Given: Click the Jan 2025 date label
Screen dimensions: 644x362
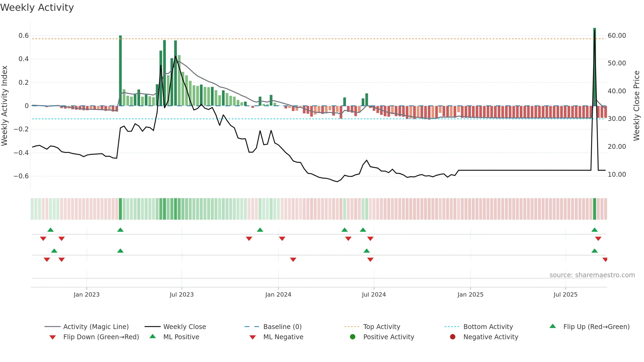Looking at the screenshot, I should [x=470, y=294].
